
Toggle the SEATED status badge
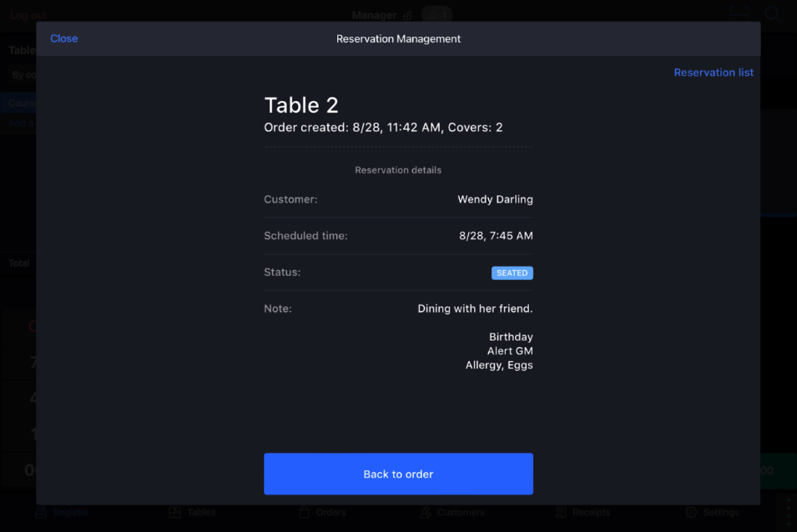tap(512, 273)
